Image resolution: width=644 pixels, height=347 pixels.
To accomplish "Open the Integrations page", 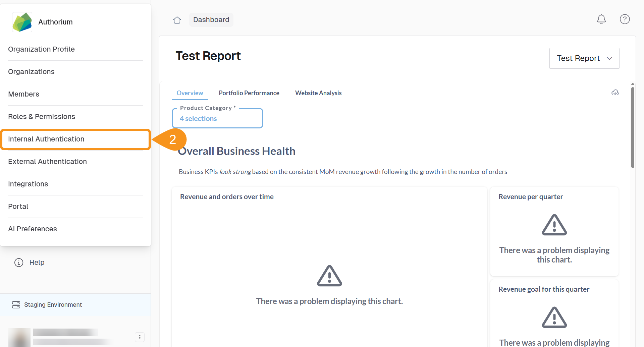I will pyautogui.click(x=28, y=184).
